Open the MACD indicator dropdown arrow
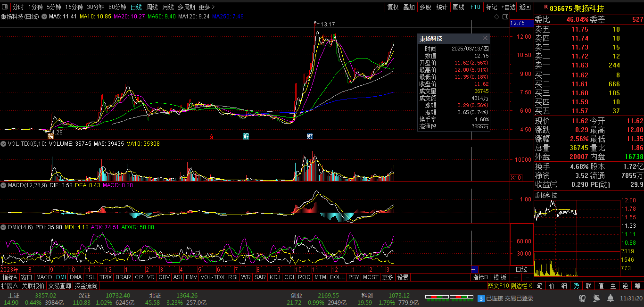Viewport: 644px width, 307px height. (x=3, y=185)
